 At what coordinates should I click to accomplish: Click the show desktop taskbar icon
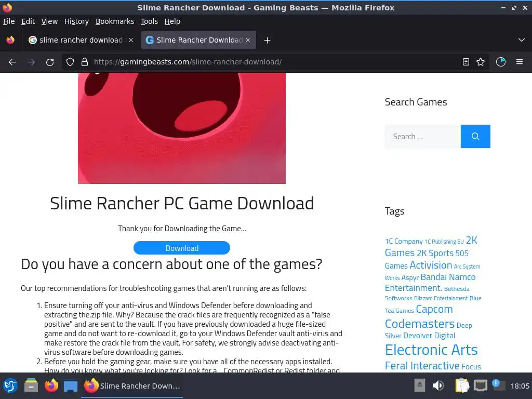click(x=71, y=386)
